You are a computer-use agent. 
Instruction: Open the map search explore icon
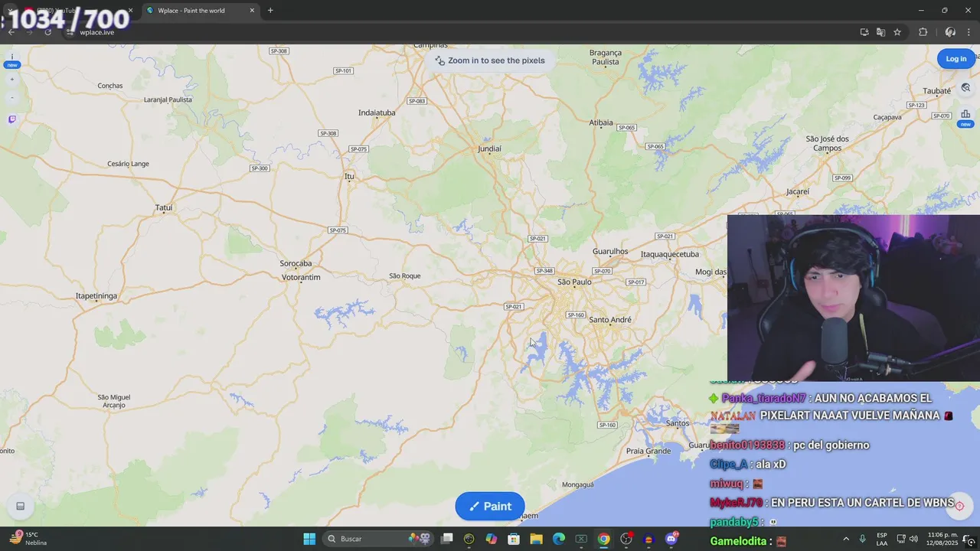[965, 87]
